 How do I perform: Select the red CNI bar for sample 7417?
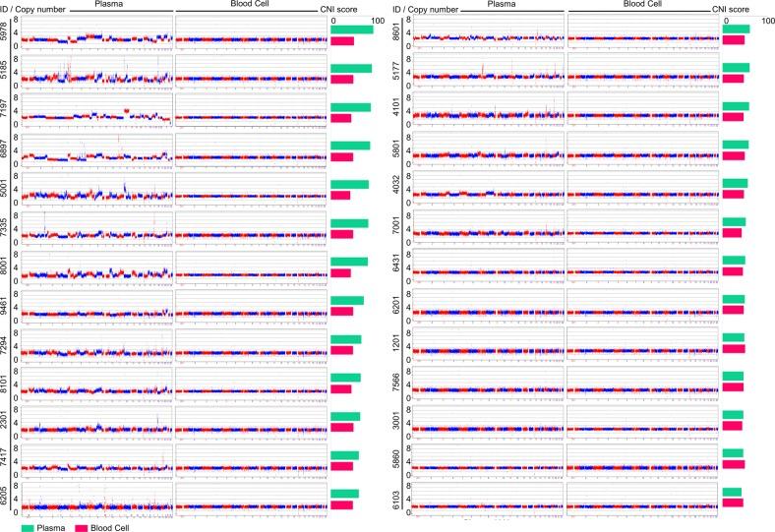[x=342, y=466]
